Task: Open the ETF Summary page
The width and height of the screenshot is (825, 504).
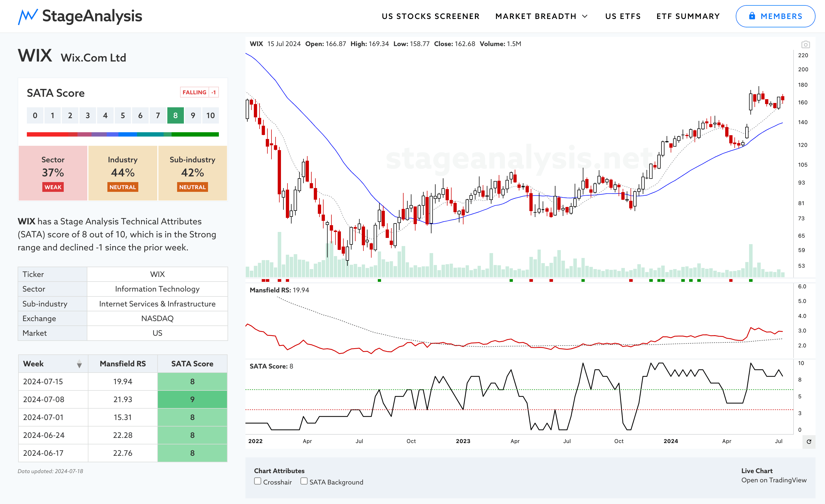Action: click(688, 16)
